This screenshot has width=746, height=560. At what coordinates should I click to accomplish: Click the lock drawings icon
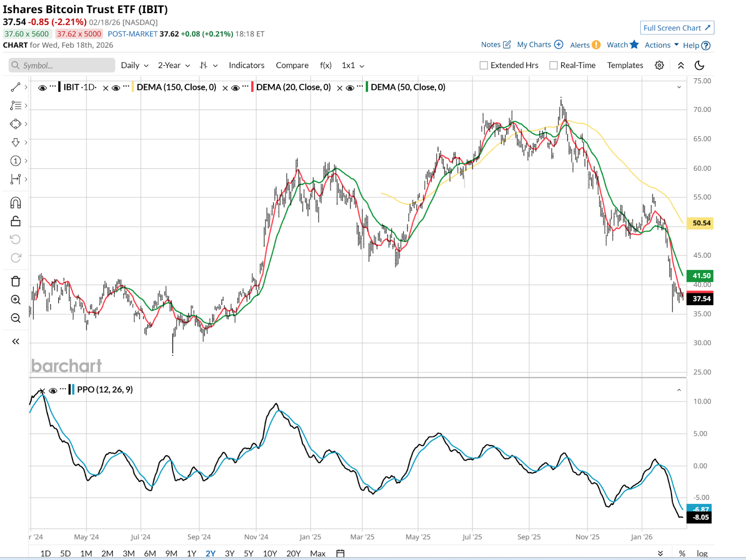click(15, 221)
